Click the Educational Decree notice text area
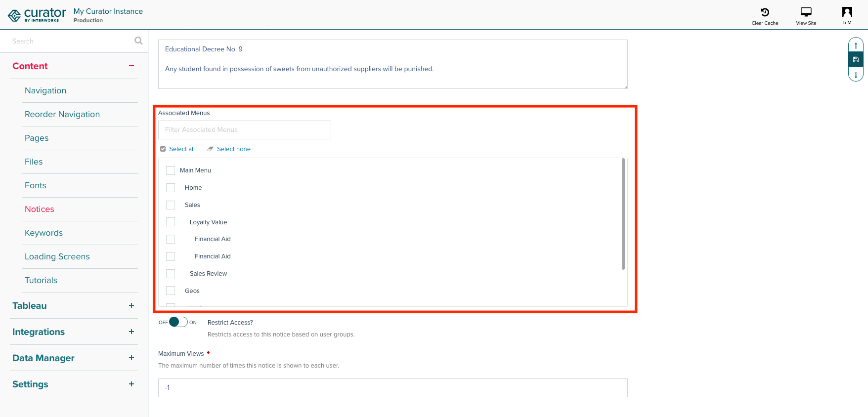868x417 pixels. 393,64
